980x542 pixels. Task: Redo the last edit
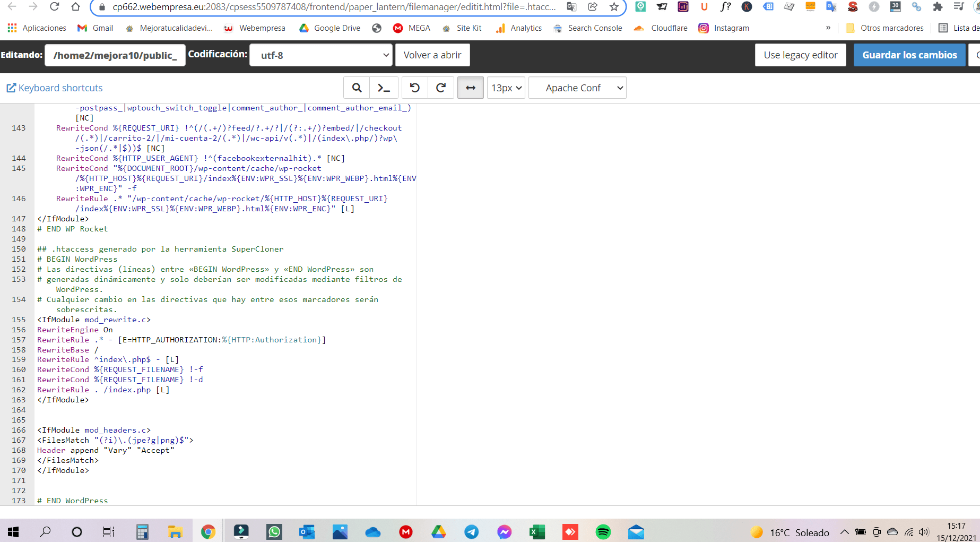(441, 88)
